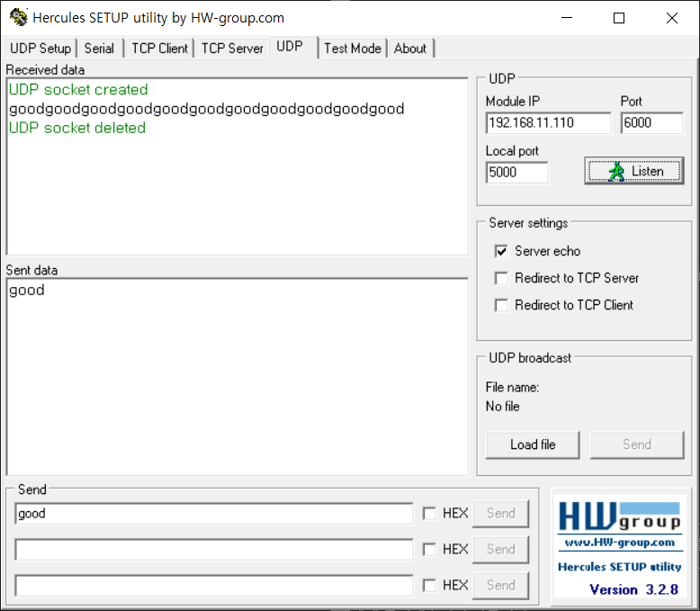Screen dimensions: 700x611
Task: Toggle HEX checkbox for first send line
Action: 429,513
